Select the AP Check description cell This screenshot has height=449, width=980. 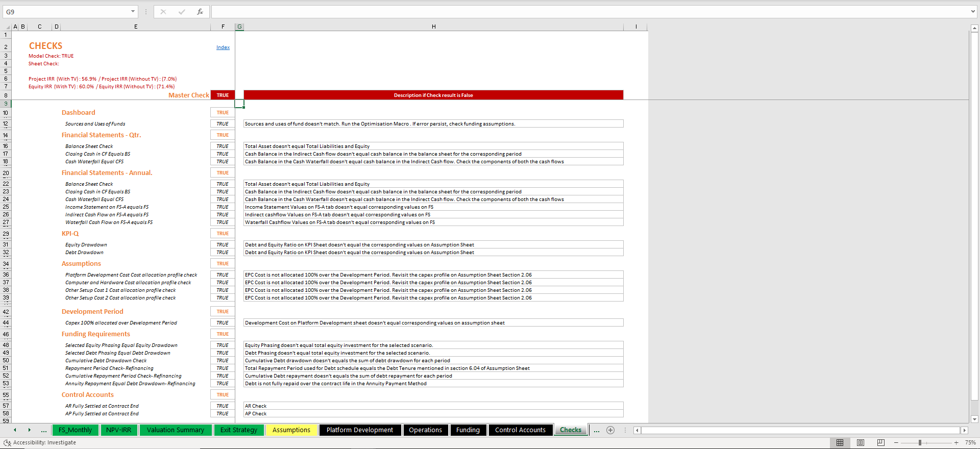433,414
